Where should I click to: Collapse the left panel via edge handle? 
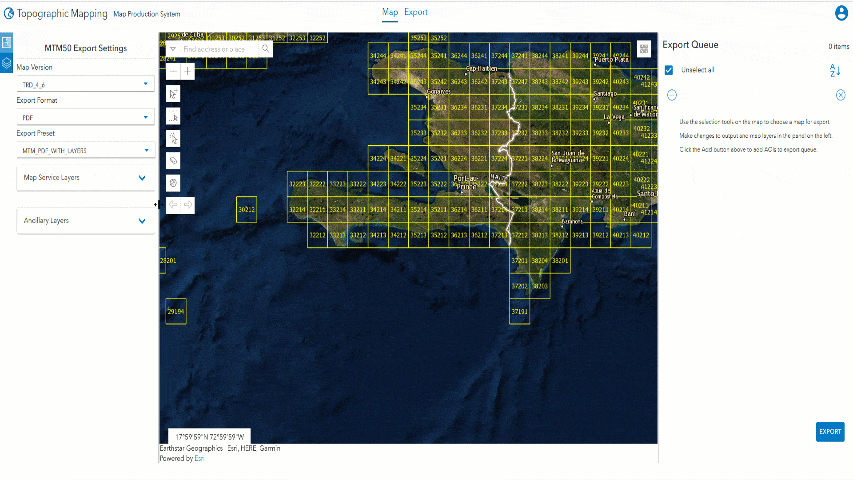(x=156, y=205)
